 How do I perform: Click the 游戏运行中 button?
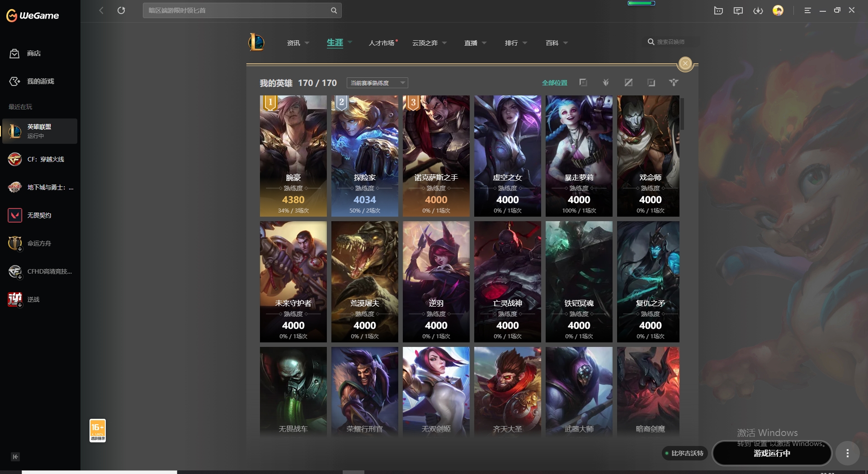tap(772, 453)
